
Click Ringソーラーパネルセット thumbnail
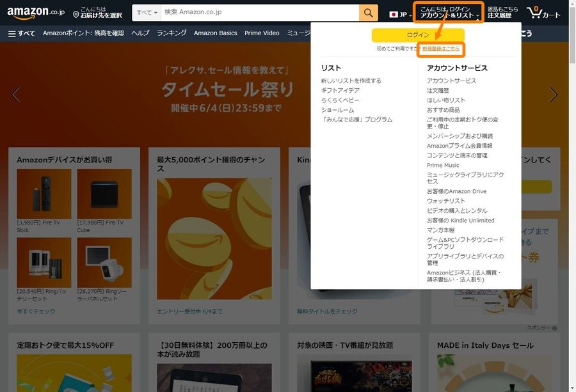(104, 262)
